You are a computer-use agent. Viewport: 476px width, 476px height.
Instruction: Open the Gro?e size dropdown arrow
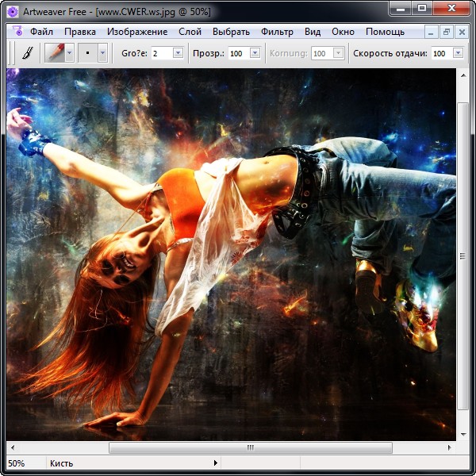178,53
